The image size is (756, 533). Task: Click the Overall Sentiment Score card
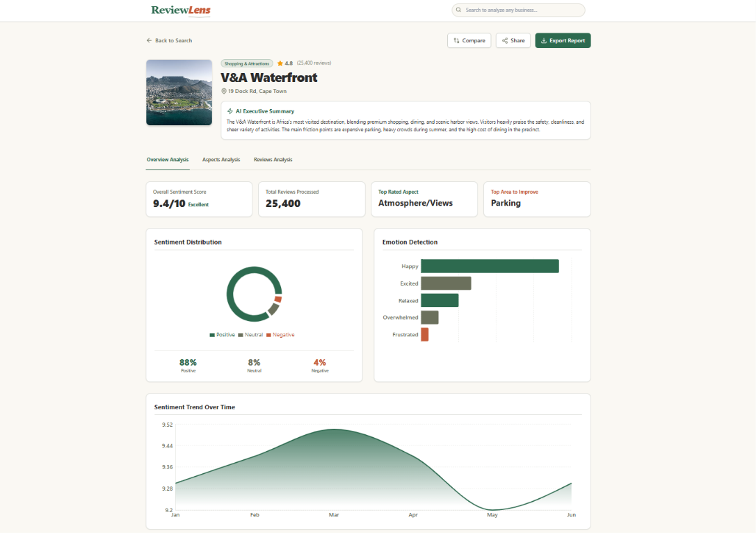(199, 199)
